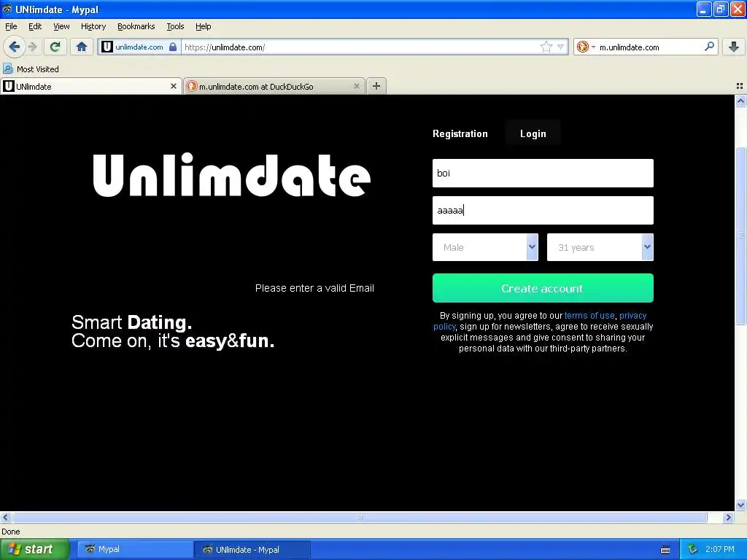Click the horizontal scrollbar left arrow

[x=5, y=517]
